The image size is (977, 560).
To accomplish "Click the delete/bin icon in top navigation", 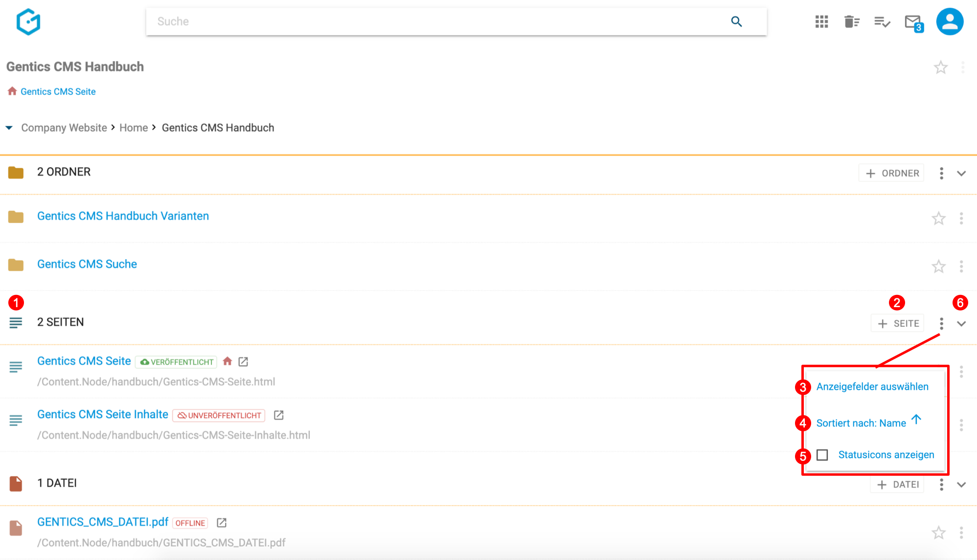I will [852, 22].
